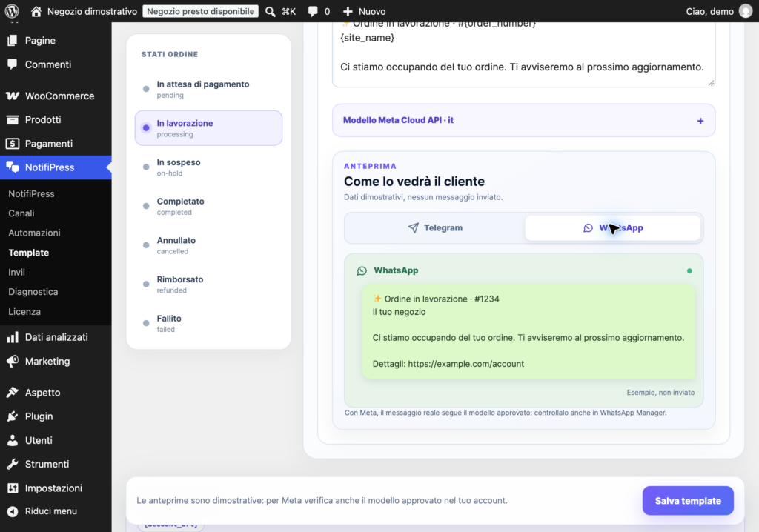Click the ⌘K search shortcut label
This screenshot has width=759, height=532.
288,11
